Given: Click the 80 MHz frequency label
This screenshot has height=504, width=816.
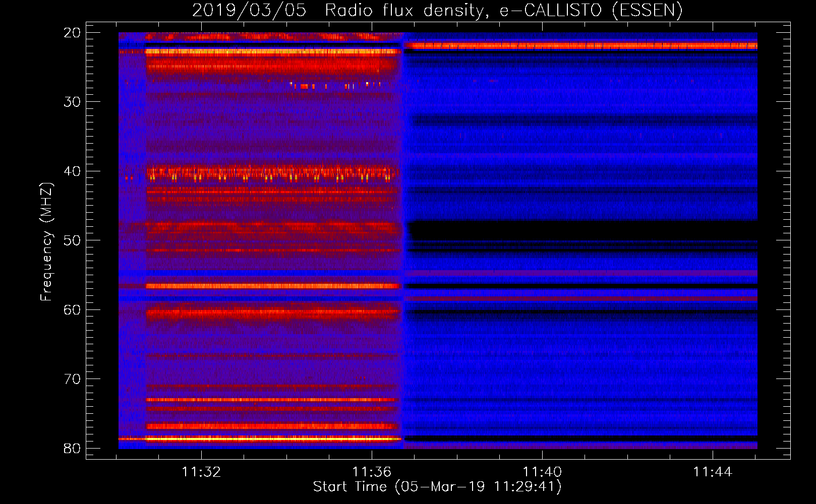Looking at the screenshot, I should point(72,449).
